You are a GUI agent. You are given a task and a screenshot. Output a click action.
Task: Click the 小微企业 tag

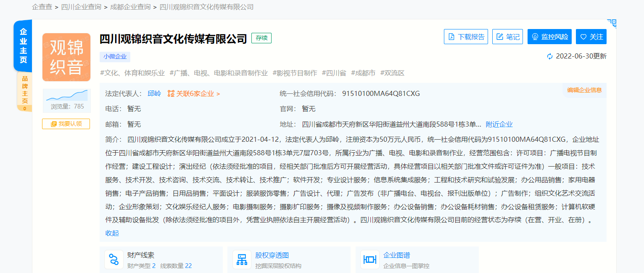pyautogui.click(x=115, y=56)
